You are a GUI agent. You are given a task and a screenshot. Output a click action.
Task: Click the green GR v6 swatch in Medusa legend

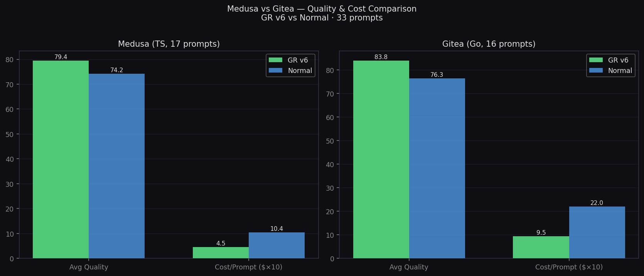tap(275, 60)
